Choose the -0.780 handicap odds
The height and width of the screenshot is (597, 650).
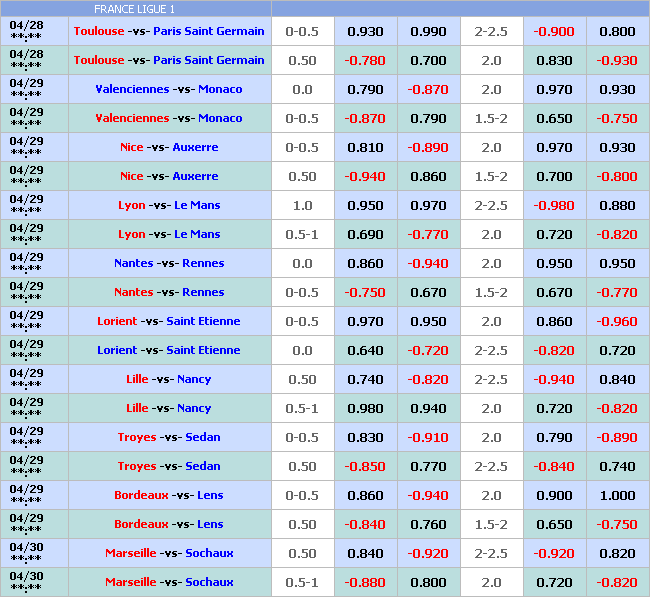pos(365,60)
